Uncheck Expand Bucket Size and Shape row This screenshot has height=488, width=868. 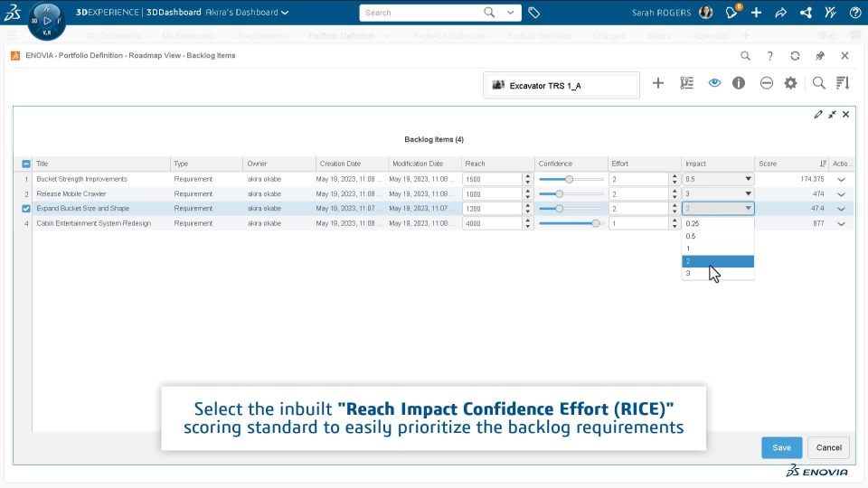(26, 209)
